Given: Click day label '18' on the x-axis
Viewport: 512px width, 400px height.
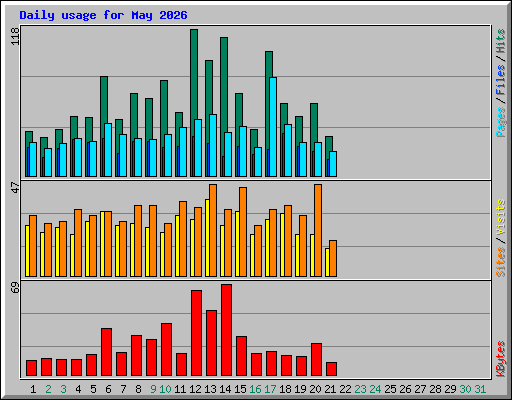Looking at the screenshot, I should [x=285, y=389].
